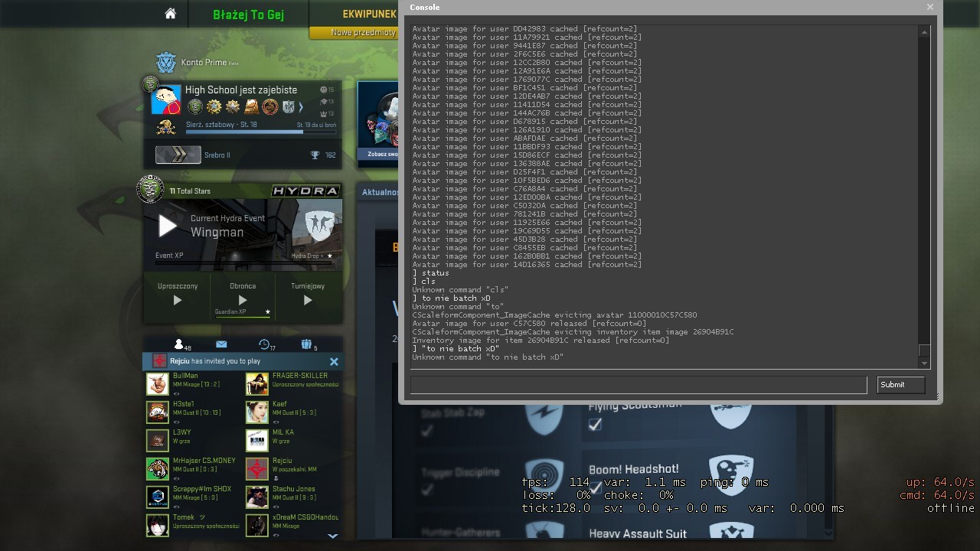Select friend L3WY in the list
Screen dimensions: 980x551
[x=193, y=441]
